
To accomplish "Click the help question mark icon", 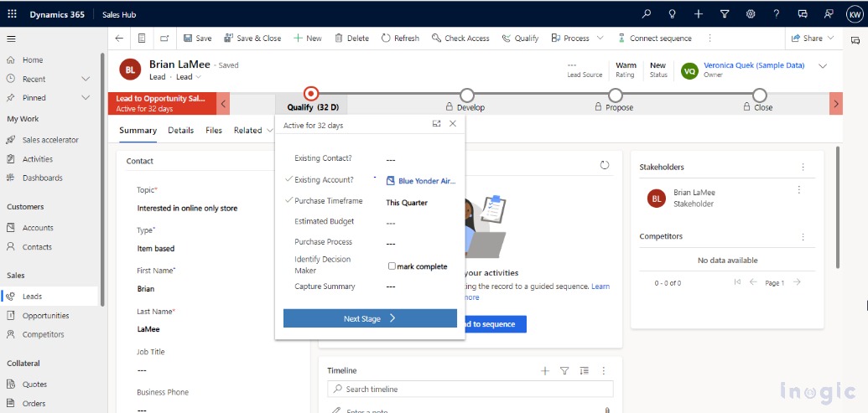I will [x=777, y=14].
